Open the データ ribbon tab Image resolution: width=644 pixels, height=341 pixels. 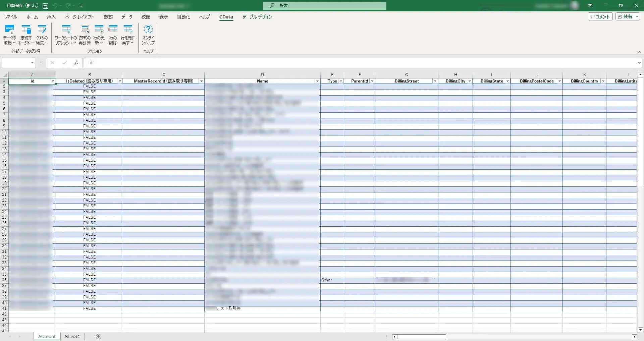[x=127, y=17]
